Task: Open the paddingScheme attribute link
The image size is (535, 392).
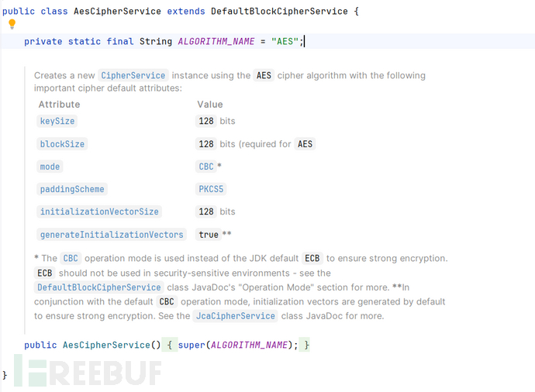Action: click(71, 189)
